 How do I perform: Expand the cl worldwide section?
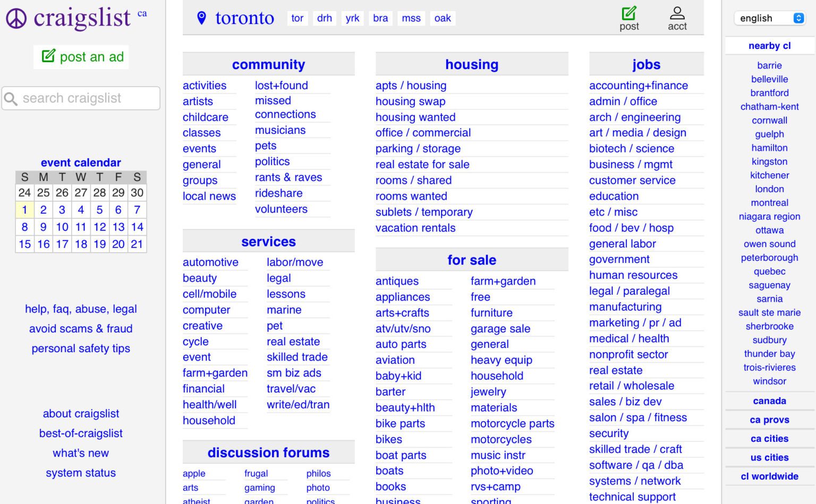pyautogui.click(x=769, y=476)
